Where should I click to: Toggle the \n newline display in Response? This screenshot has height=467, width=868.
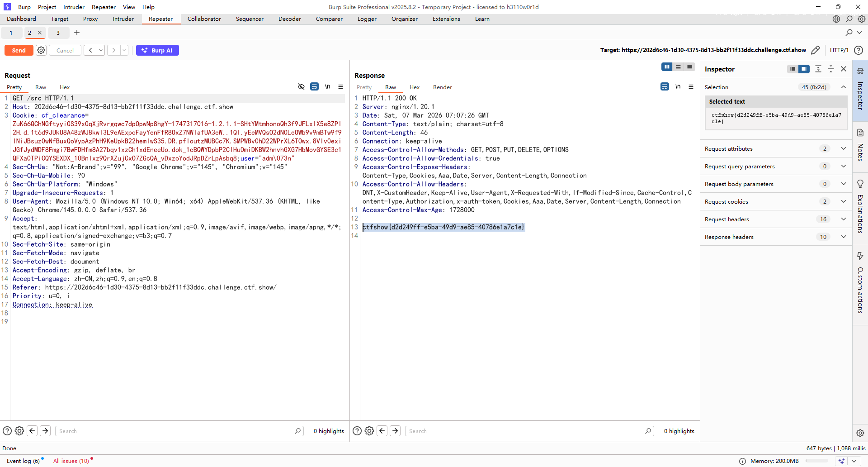(678, 87)
